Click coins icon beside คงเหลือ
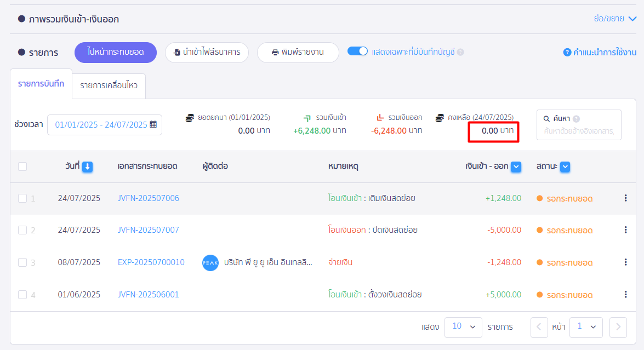The image size is (644, 350). 440,118
